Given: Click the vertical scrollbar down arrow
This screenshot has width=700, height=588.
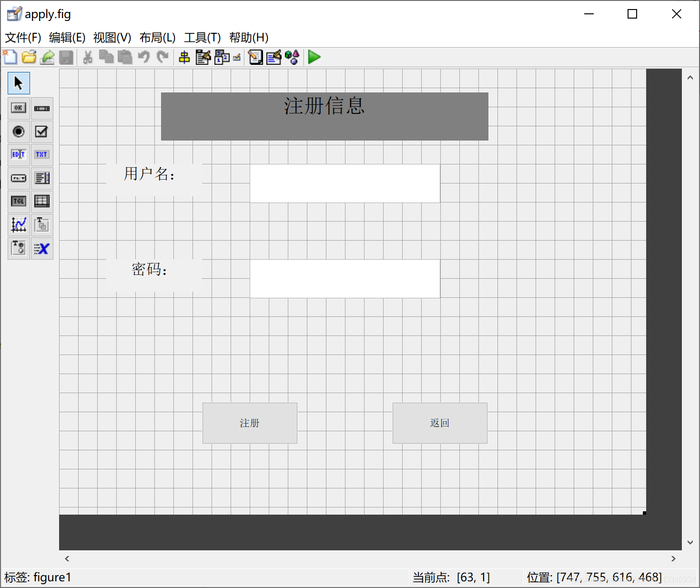Looking at the screenshot, I should coord(690,542).
